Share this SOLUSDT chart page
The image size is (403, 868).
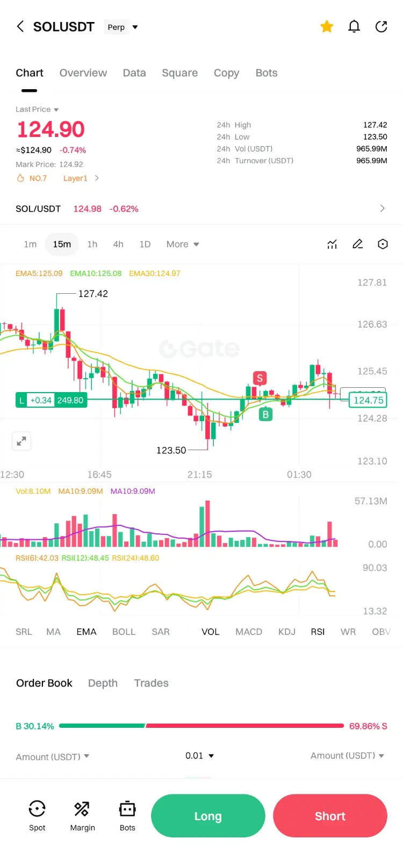(382, 26)
